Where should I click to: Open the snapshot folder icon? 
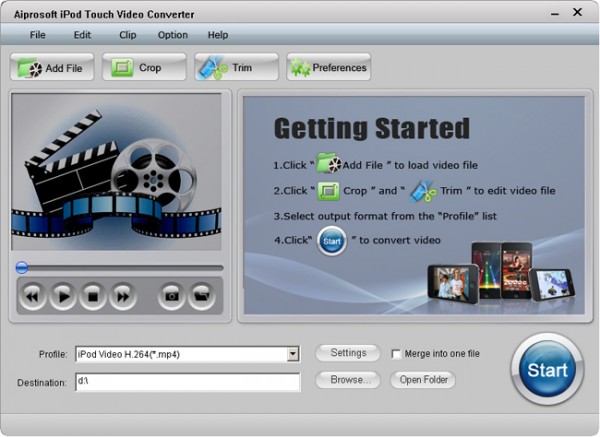pos(201,296)
